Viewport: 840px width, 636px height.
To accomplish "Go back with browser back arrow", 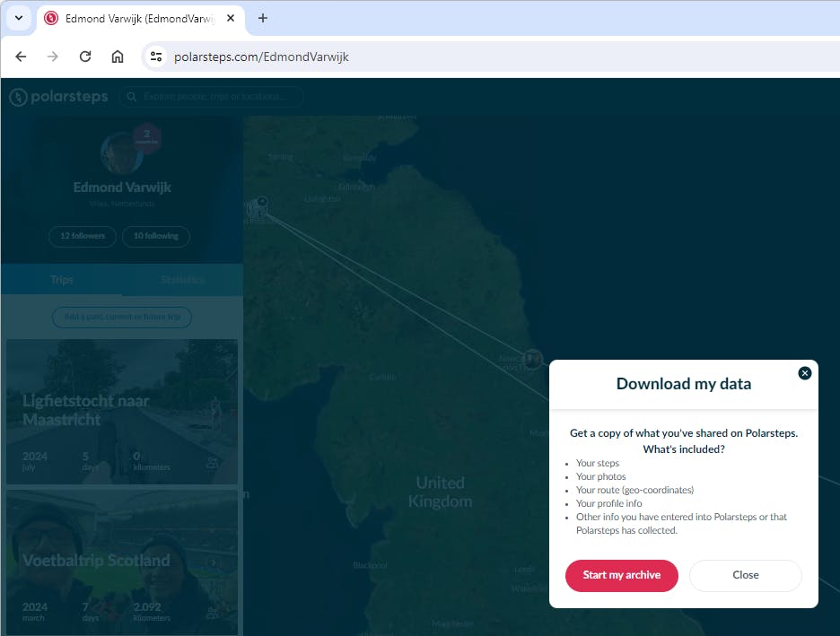I will (21, 57).
